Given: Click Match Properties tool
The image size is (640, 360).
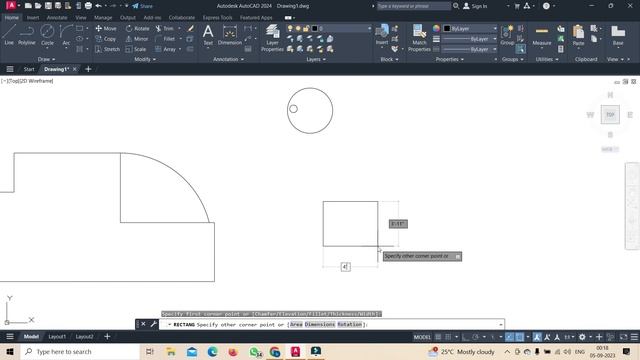Looking at the screenshot, I should (419, 38).
